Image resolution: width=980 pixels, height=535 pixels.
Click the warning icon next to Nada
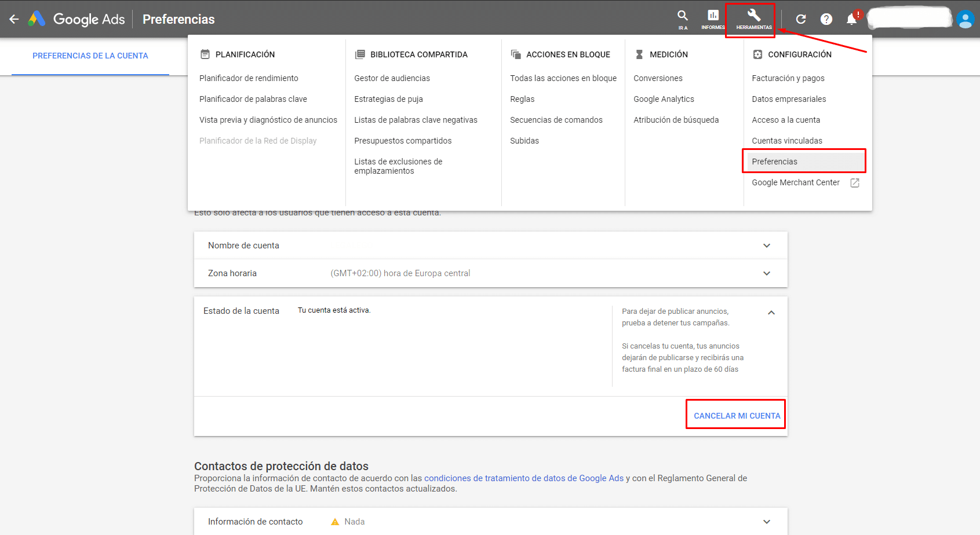click(x=335, y=522)
